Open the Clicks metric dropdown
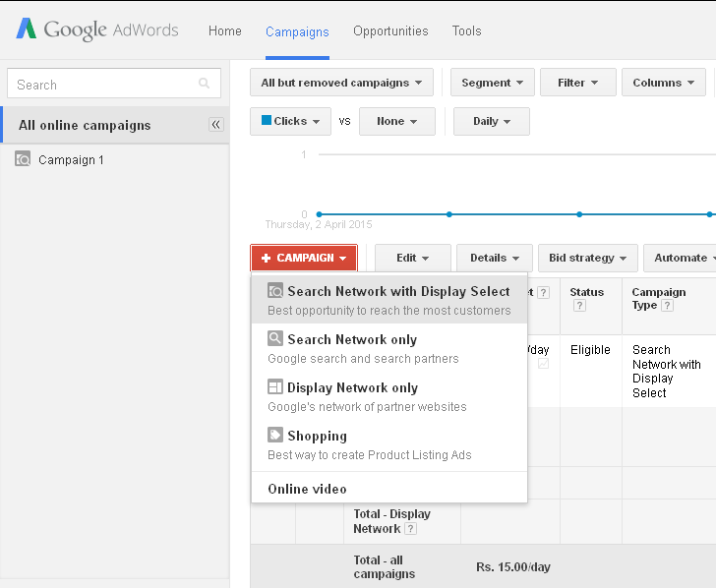This screenshot has height=588, width=716. [290, 121]
